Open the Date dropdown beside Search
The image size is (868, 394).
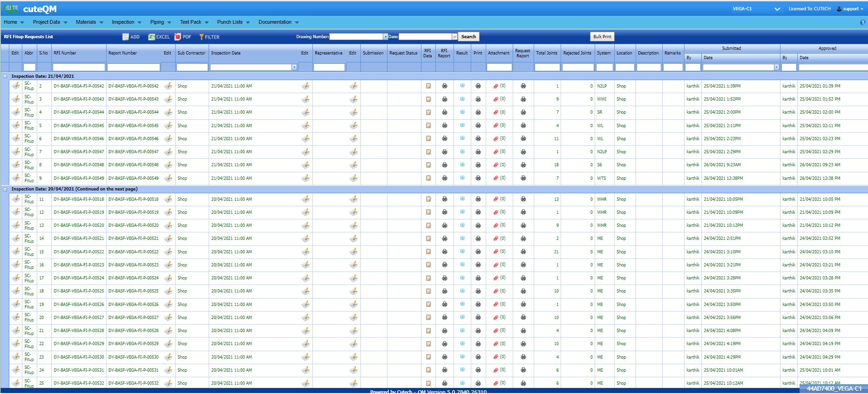coord(454,37)
